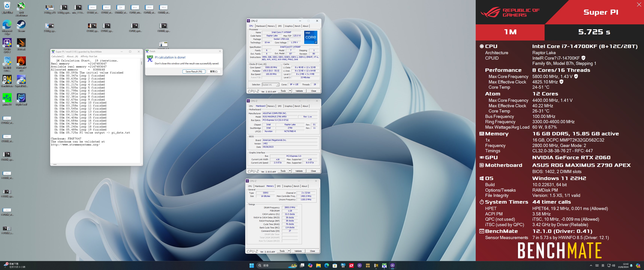Viewport: 644px width, 270px height.
Task: Open the Calculate(C) menu in Super PI
Action: [58, 56]
